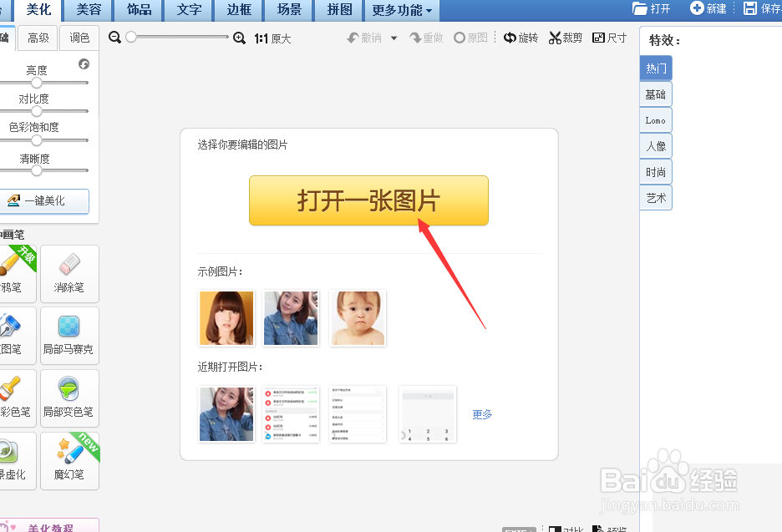Click the 打开一张图片 button

[x=368, y=200]
